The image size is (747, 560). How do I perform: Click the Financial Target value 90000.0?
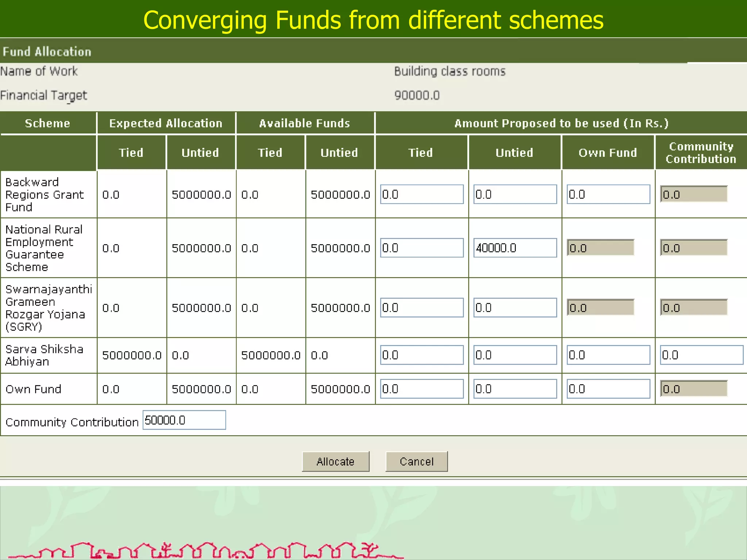417,95
